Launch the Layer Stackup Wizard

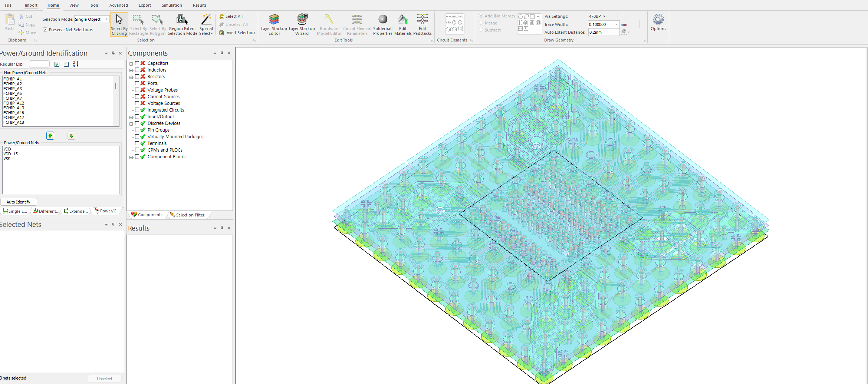[302, 24]
